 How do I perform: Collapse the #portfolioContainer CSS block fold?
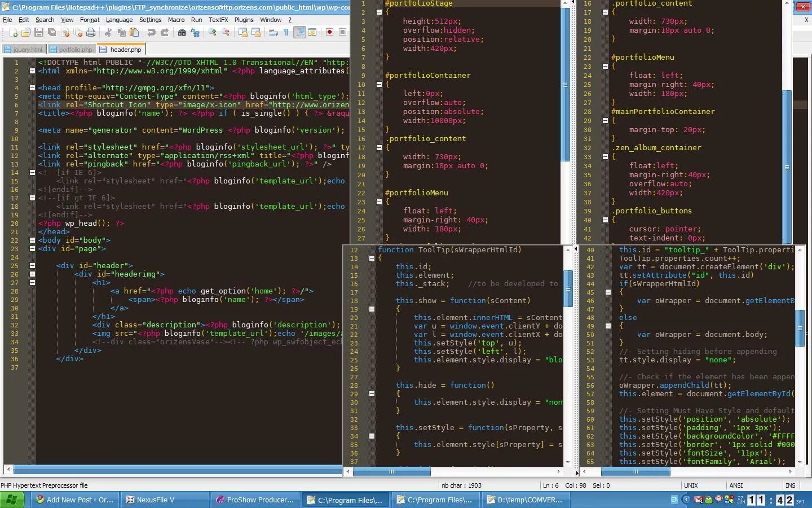pos(379,85)
